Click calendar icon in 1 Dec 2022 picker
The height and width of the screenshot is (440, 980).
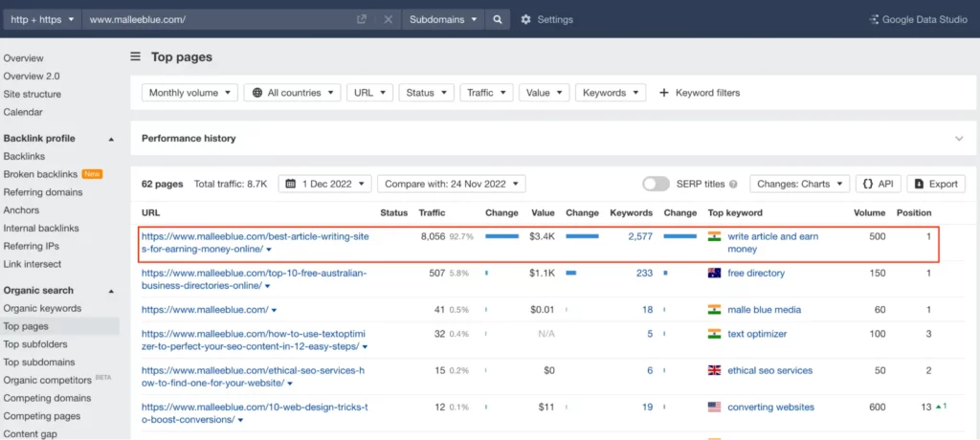coord(291,184)
